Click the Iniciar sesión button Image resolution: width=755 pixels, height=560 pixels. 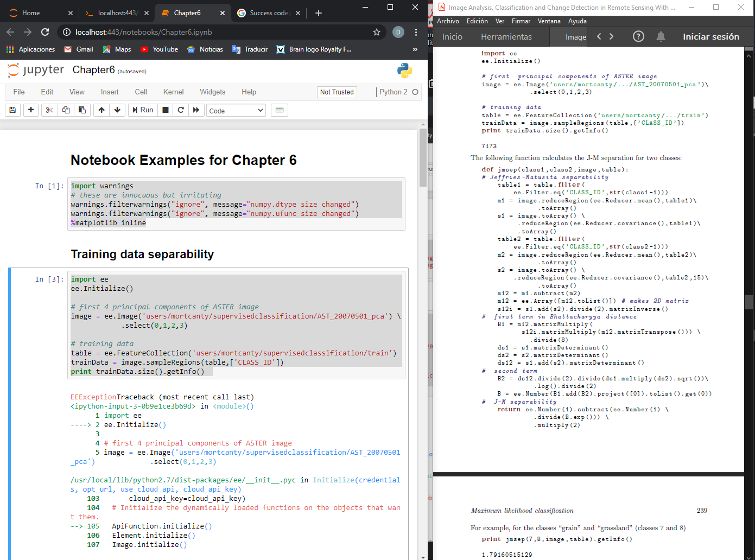point(711,36)
